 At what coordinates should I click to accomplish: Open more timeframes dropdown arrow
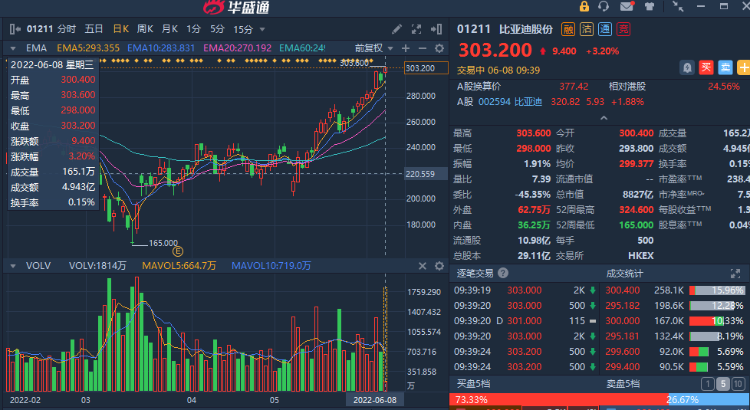(262, 30)
